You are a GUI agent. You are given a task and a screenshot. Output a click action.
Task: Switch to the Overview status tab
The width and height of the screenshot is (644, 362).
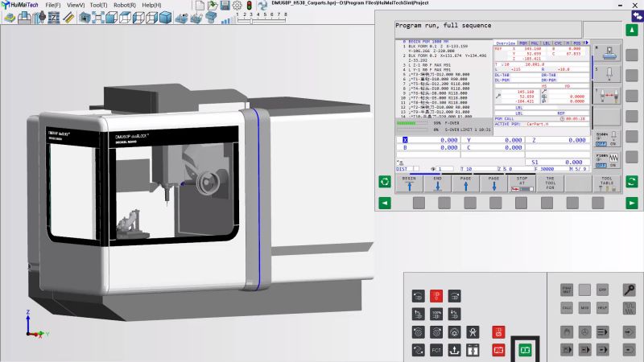(x=505, y=43)
